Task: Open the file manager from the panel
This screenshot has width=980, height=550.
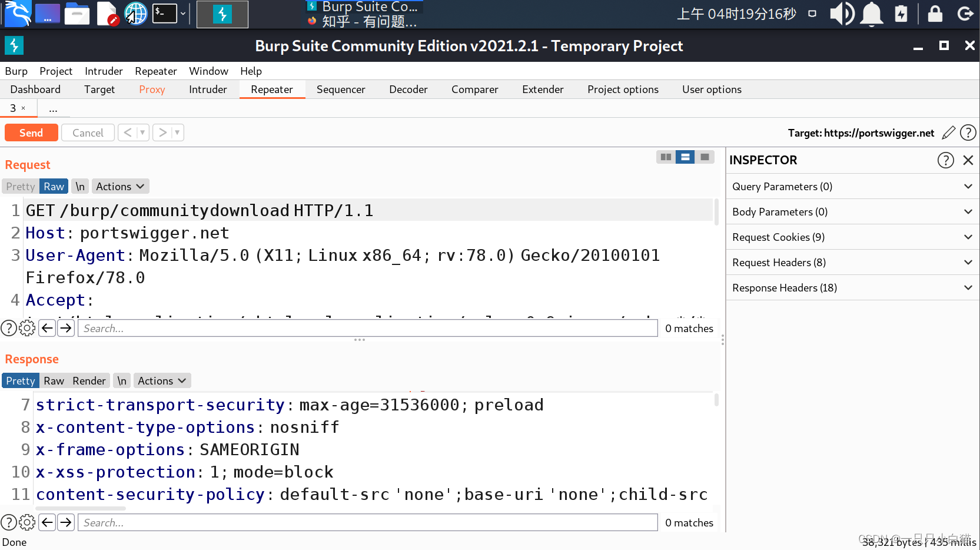Action: click(x=77, y=14)
